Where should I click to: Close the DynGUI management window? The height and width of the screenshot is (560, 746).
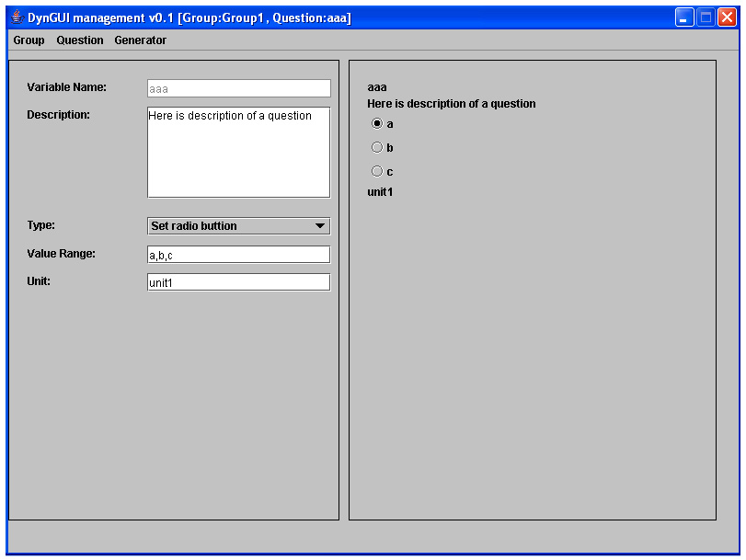click(x=727, y=17)
